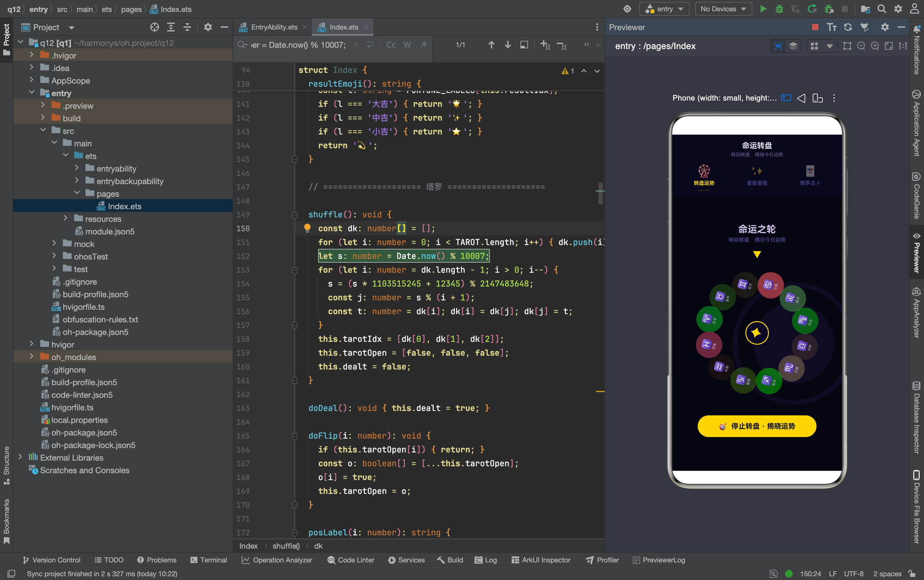The width and height of the screenshot is (924, 580).
Task: Select the 星座星图 tab in the preview
Action: click(757, 176)
